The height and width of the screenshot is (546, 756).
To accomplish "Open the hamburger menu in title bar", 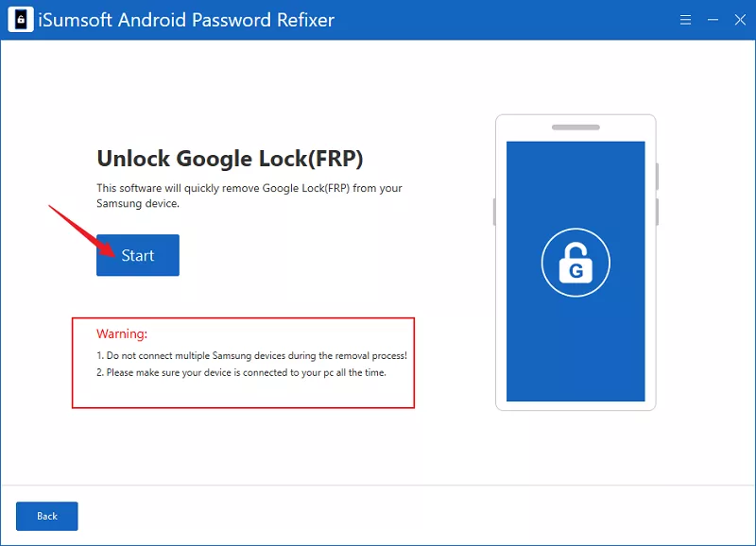I will 685,20.
